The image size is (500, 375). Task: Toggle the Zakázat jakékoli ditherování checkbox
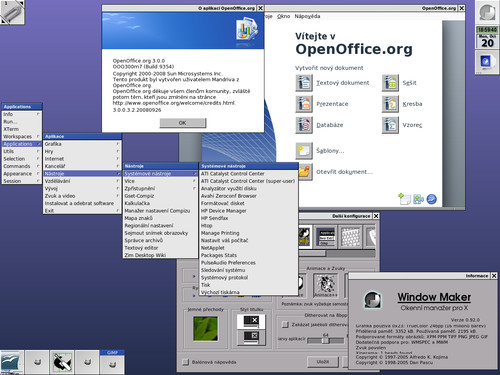(285, 324)
